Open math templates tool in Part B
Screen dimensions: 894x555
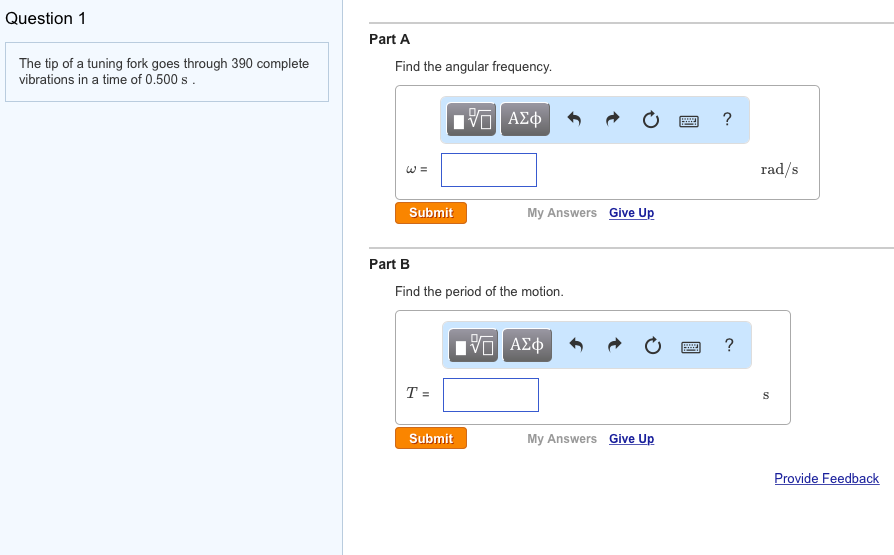pos(473,346)
